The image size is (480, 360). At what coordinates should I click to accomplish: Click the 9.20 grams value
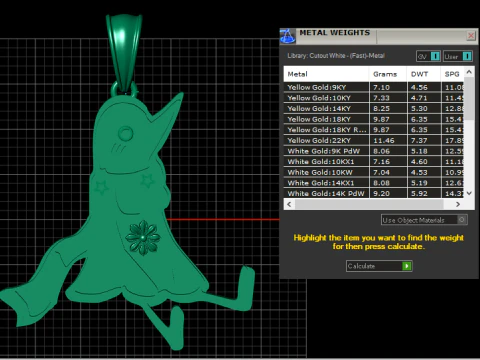[381, 194]
